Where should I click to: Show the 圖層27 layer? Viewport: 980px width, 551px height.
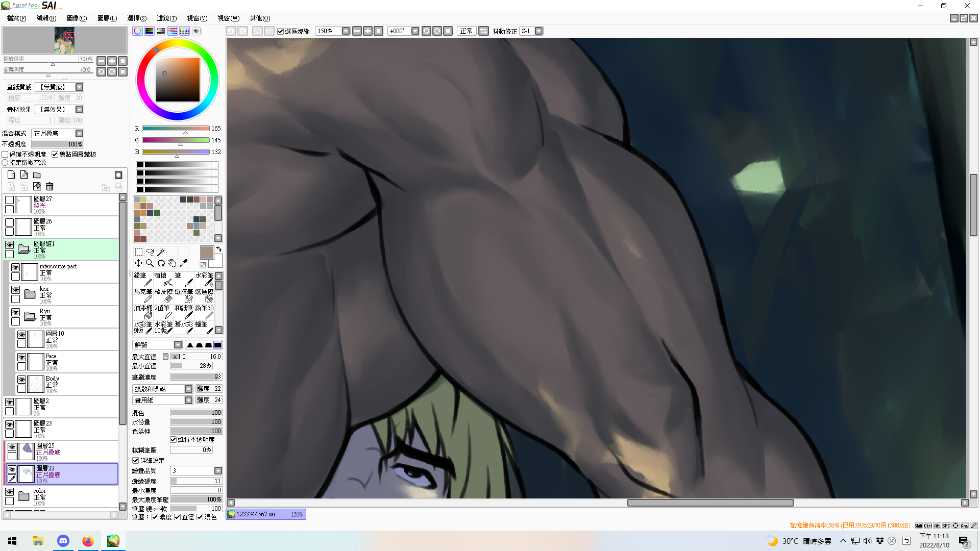(x=9, y=200)
